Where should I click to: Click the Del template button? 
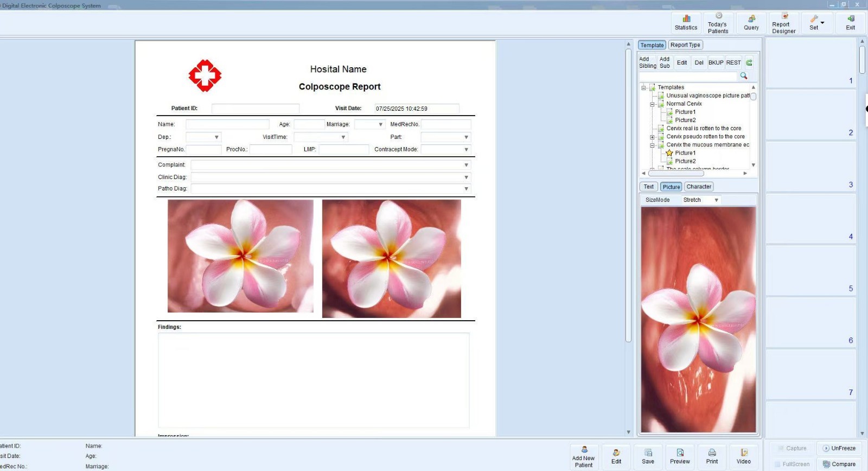click(699, 62)
